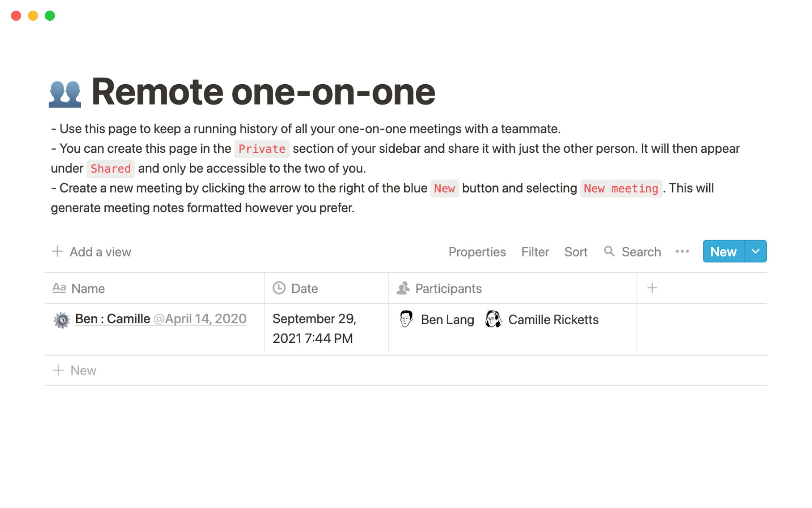Click the Participants column header
The height and width of the screenshot is (508, 812).
(x=448, y=288)
